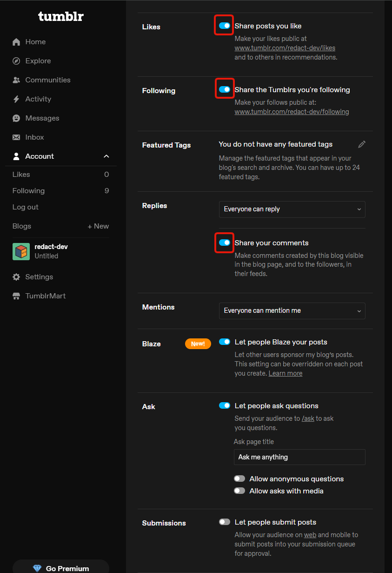392x573 pixels.
Task: Toggle Share the Tumblrs you're following
Action: pyautogui.click(x=225, y=89)
